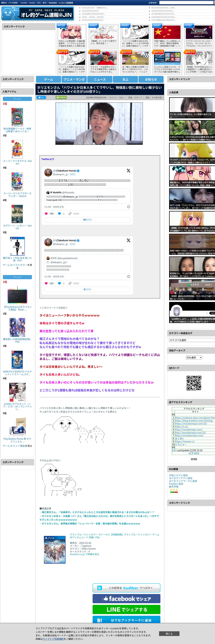Viewport: 215px width, 644px height.
Task: Copy link icon on the 132-like tweet
Action: 70,283
